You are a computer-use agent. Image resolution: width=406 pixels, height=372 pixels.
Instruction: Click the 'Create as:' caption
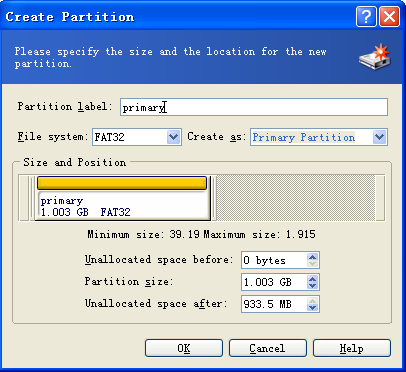point(217,137)
